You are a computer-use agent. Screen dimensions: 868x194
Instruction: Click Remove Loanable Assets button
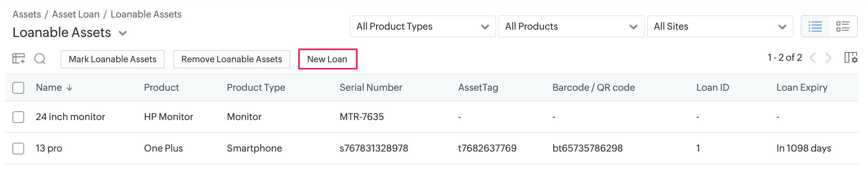tap(231, 59)
